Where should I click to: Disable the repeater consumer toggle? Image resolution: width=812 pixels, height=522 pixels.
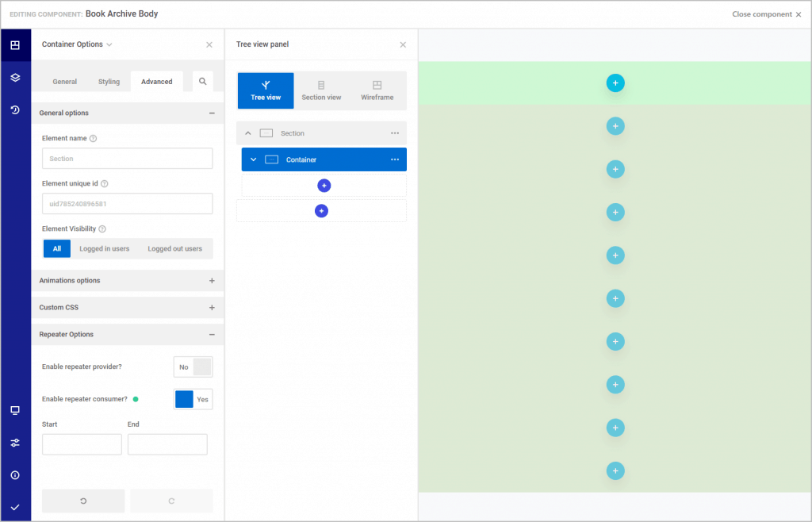(x=193, y=398)
